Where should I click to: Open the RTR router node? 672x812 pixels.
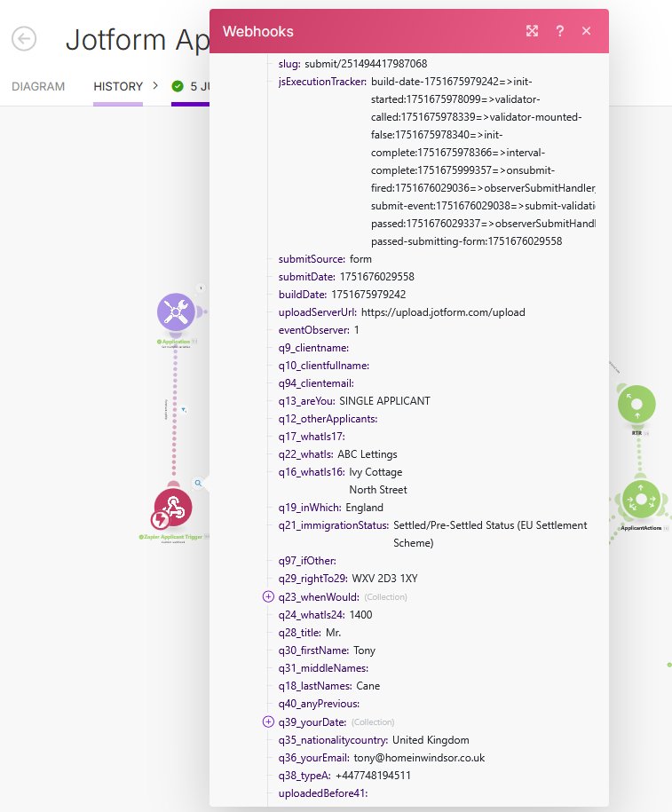(x=636, y=404)
